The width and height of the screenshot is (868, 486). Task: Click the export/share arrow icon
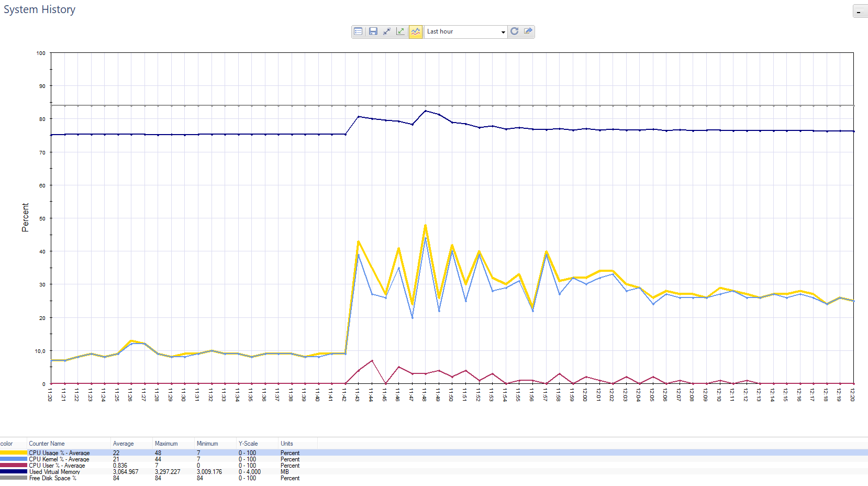(x=528, y=31)
